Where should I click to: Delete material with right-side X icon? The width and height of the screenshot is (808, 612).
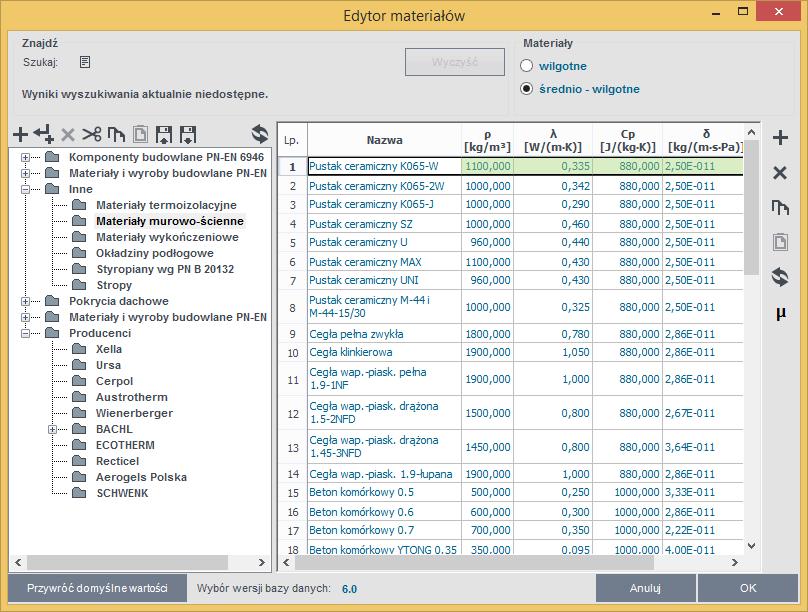[780, 173]
